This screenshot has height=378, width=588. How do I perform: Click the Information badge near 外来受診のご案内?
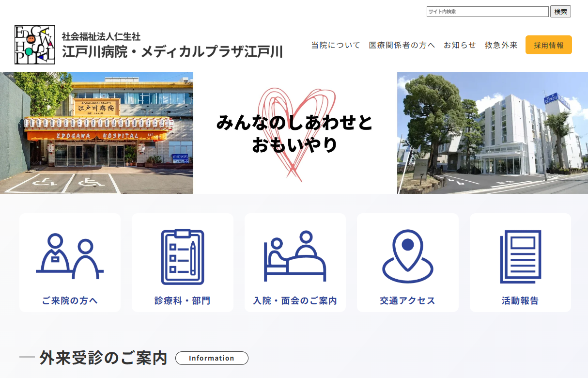pyautogui.click(x=212, y=358)
